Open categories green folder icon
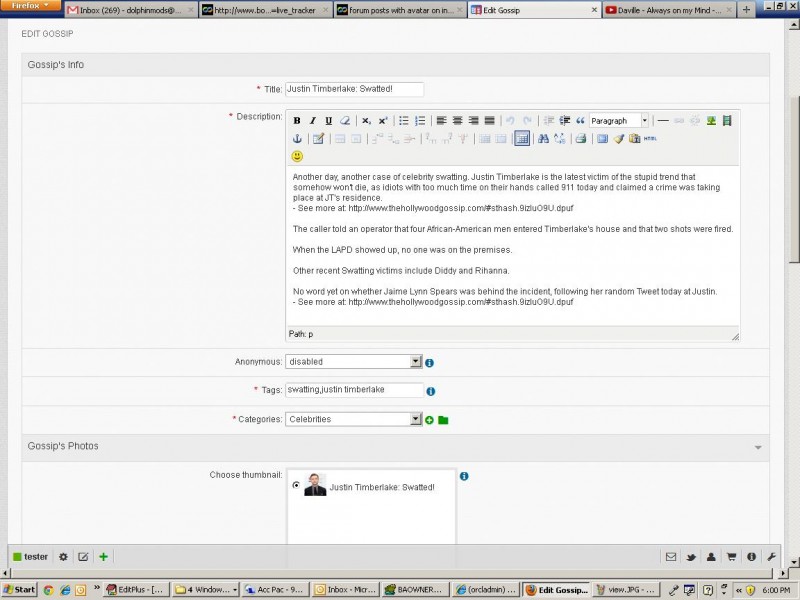 (x=443, y=420)
